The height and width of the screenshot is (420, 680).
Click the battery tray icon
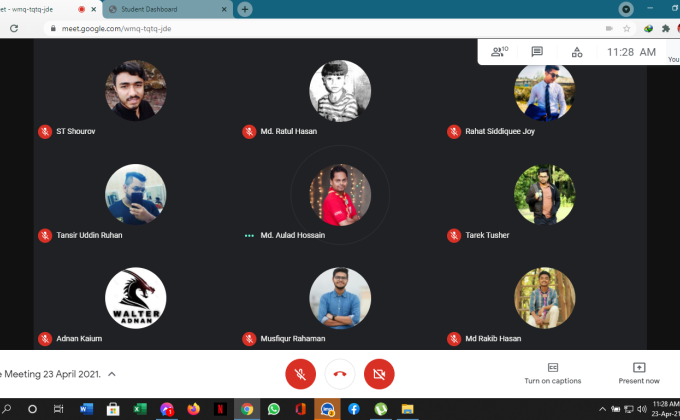point(615,409)
